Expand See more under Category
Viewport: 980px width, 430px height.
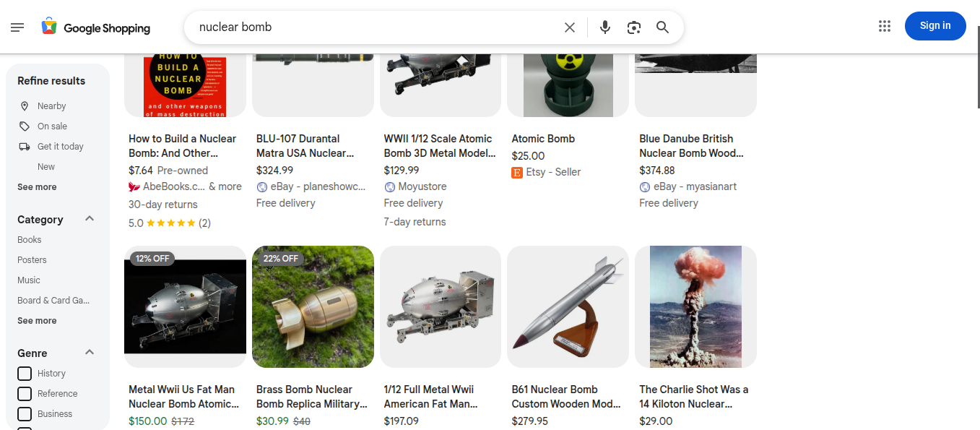[x=37, y=321]
